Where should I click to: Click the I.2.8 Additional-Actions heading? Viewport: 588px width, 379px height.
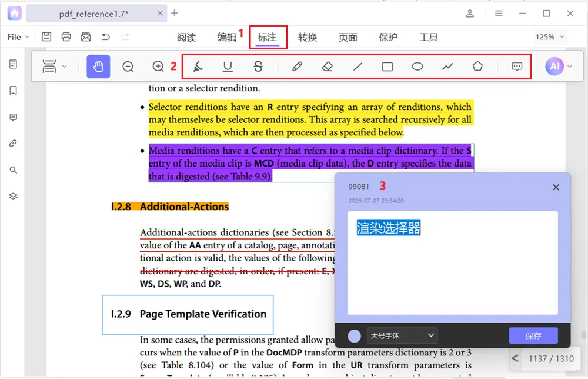170,207
